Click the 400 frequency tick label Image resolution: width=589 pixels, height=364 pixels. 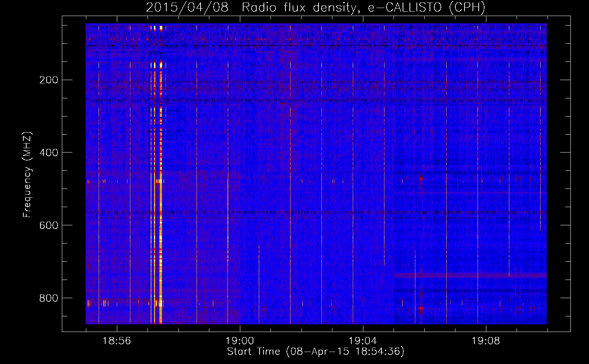[x=49, y=153]
